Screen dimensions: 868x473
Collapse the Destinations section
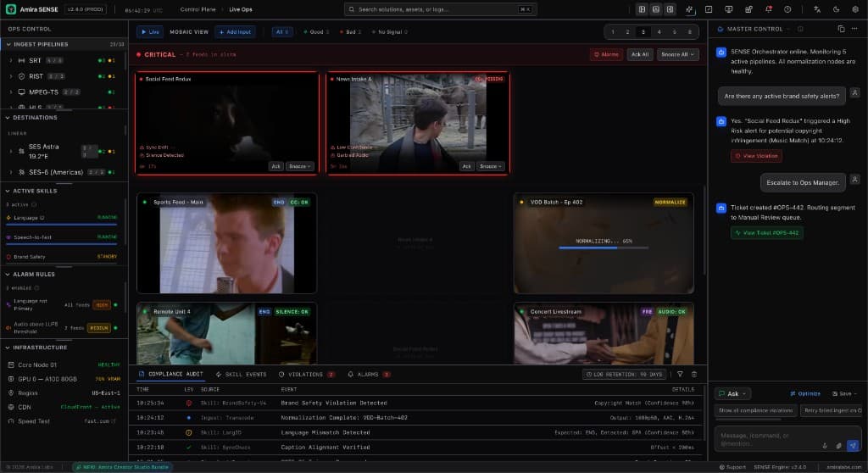(64, 118)
